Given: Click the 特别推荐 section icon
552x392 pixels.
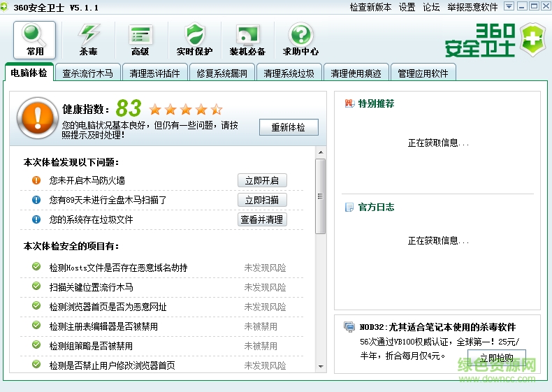Looking at the screenshot, I should (x=349, y=103).
